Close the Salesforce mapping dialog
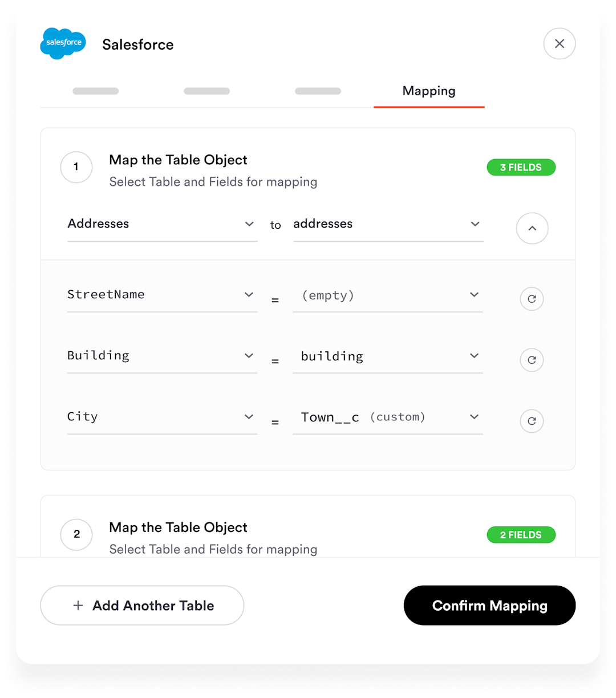Image resolution: width=616 pixels, height=698 pixels. point(560,43)
